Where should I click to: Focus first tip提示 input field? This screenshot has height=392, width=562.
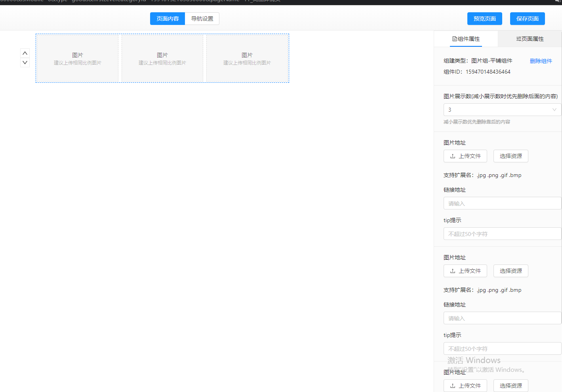click(x=502, y=234)
